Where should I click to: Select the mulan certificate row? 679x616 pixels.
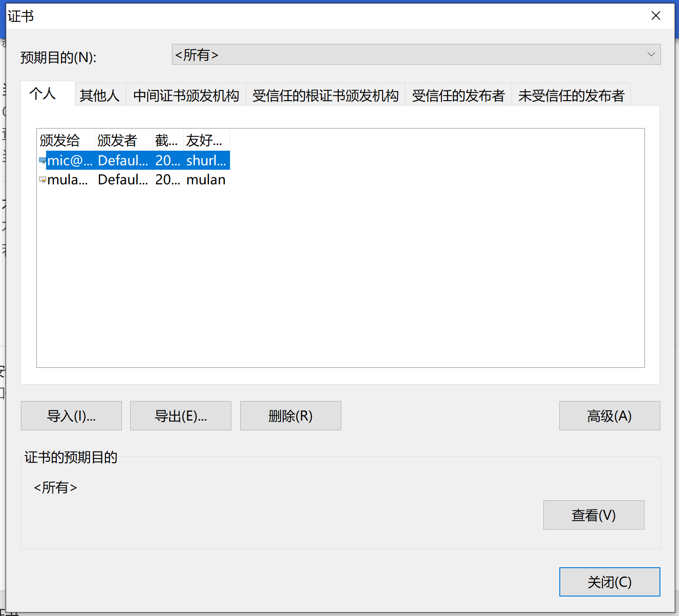point(133,179)
